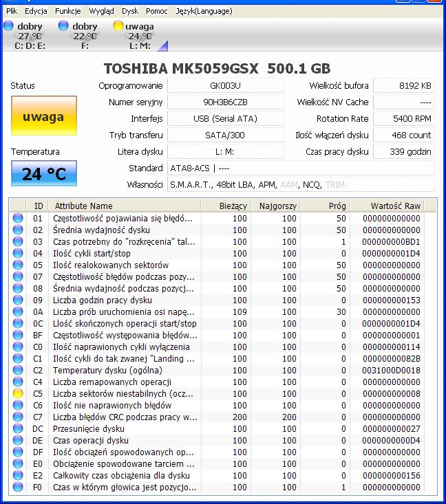This screenshot has width=446, height=504.
Task: Click the Bieżący column header
Action: click(225, 206)
